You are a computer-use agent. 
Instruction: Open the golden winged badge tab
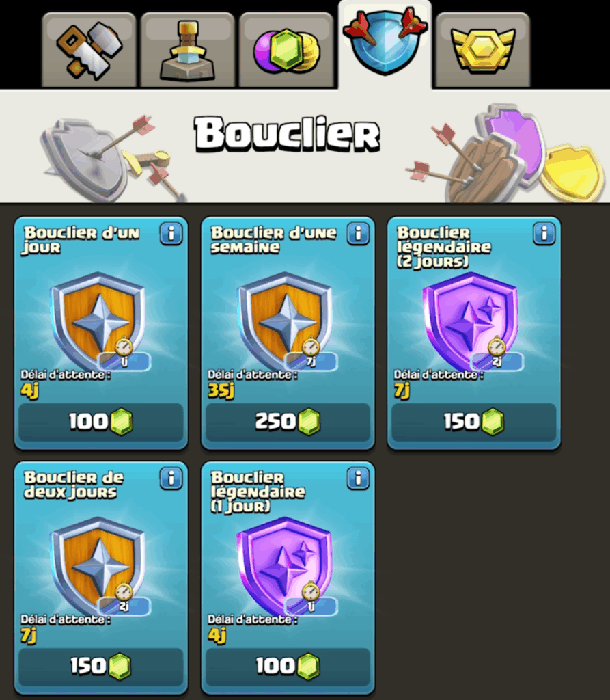(483, 50)
